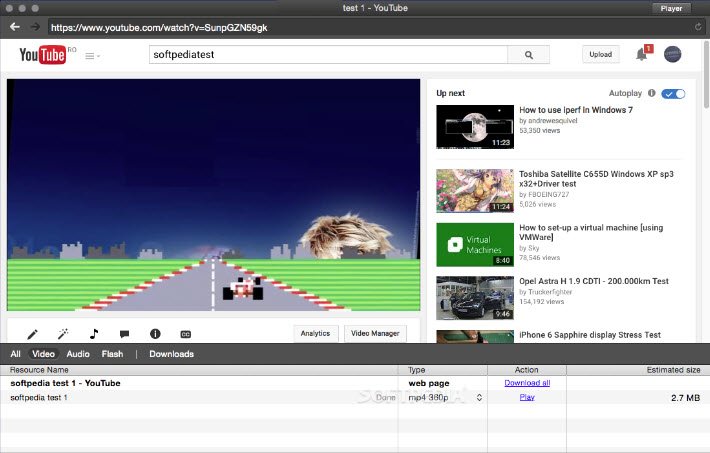Click the Play link for softpedia test 1
The height and width of the screenshot is (453, 710).
click(x=527, y=397)
